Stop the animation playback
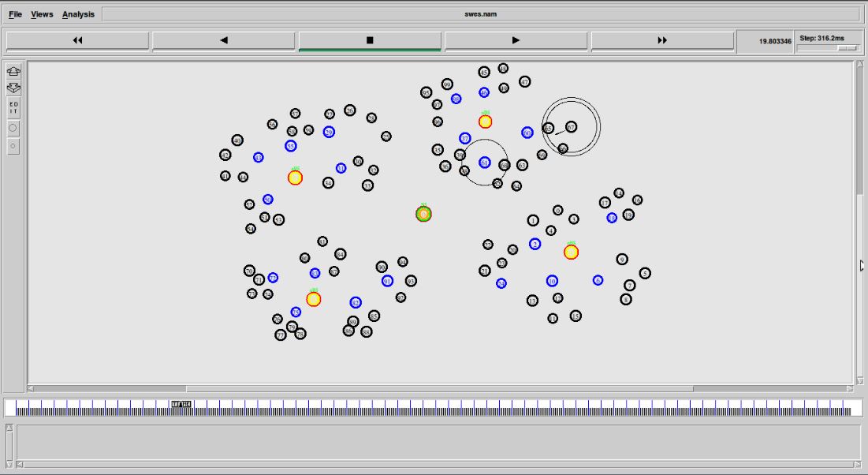 (x=370, y=40)
